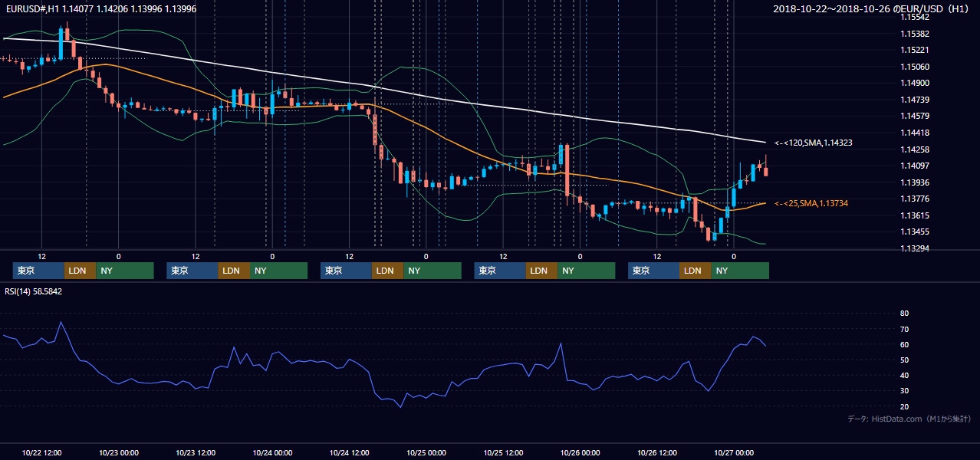Click the leftmost 東京 session block

click(38, 271)
